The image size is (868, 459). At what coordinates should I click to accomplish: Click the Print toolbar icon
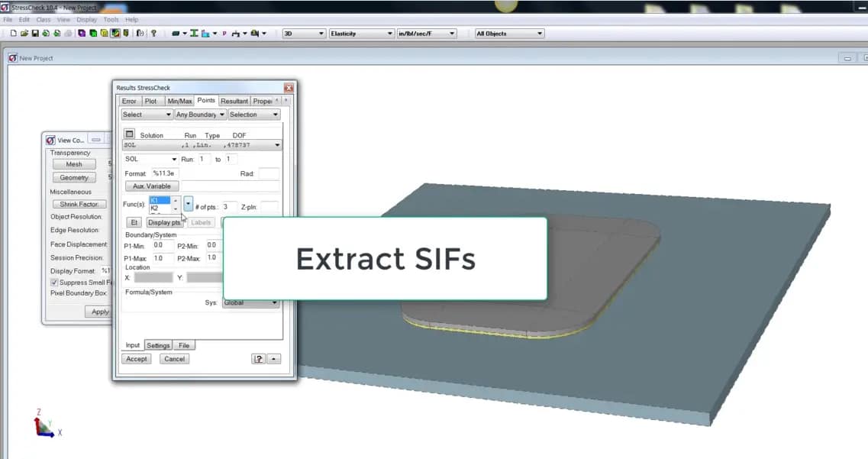point(69,34)
